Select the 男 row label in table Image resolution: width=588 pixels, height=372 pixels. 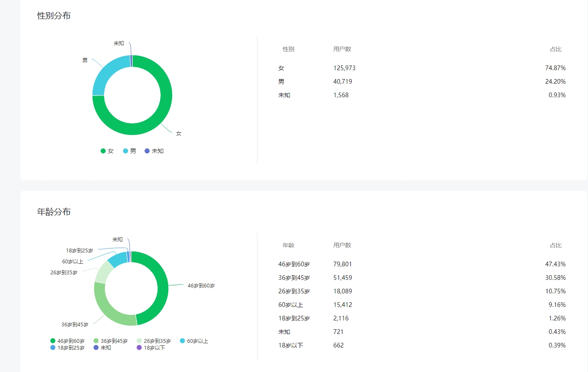pyautogui.click(x=281, y=82)
